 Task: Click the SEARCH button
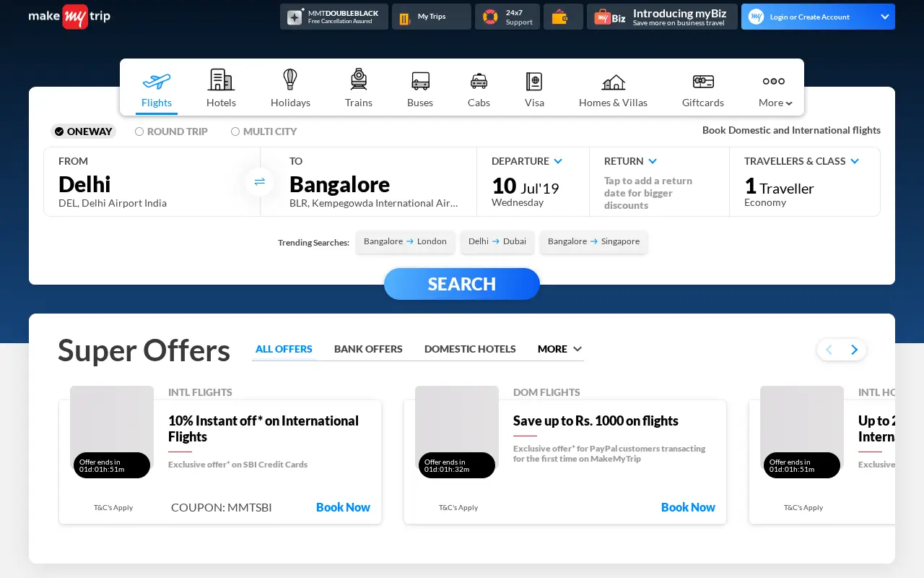coord(462,284)
